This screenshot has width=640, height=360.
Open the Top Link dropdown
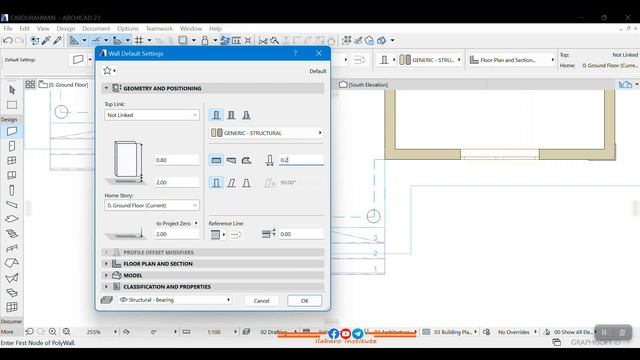[152, 115]
